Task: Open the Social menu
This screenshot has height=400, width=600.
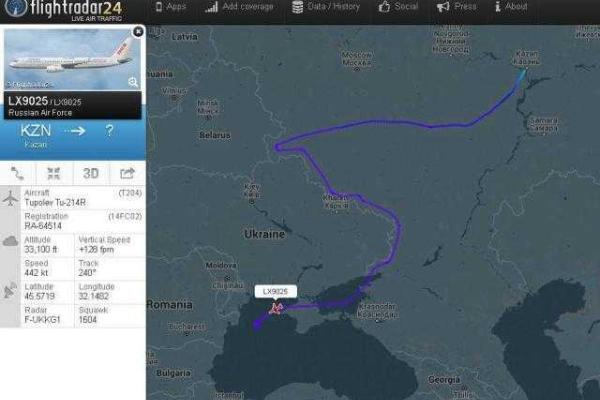Action: pyautogui.click(x=398, y=7)
